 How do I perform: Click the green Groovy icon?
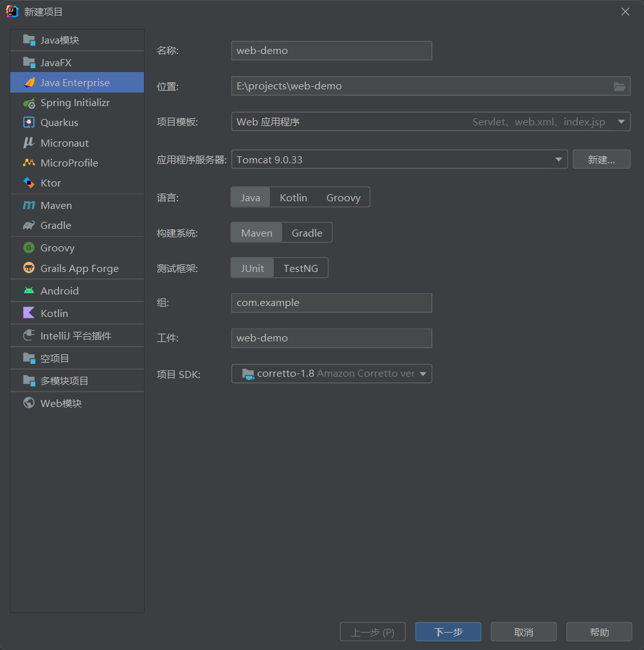29,248
